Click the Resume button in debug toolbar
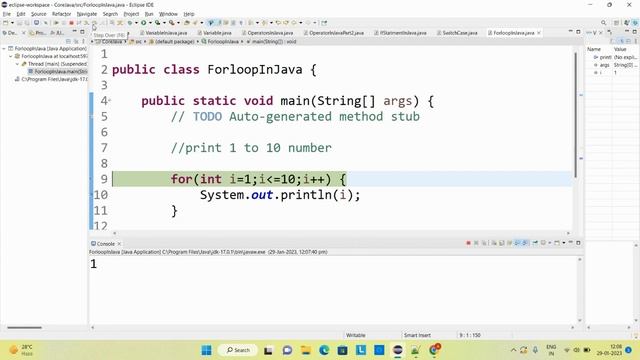 click(x=56, y=23)
